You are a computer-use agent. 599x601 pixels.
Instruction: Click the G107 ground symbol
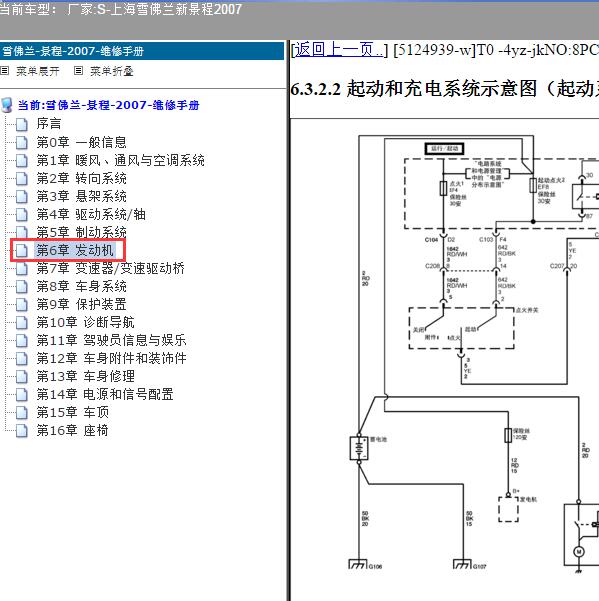[x=462, y=564]
